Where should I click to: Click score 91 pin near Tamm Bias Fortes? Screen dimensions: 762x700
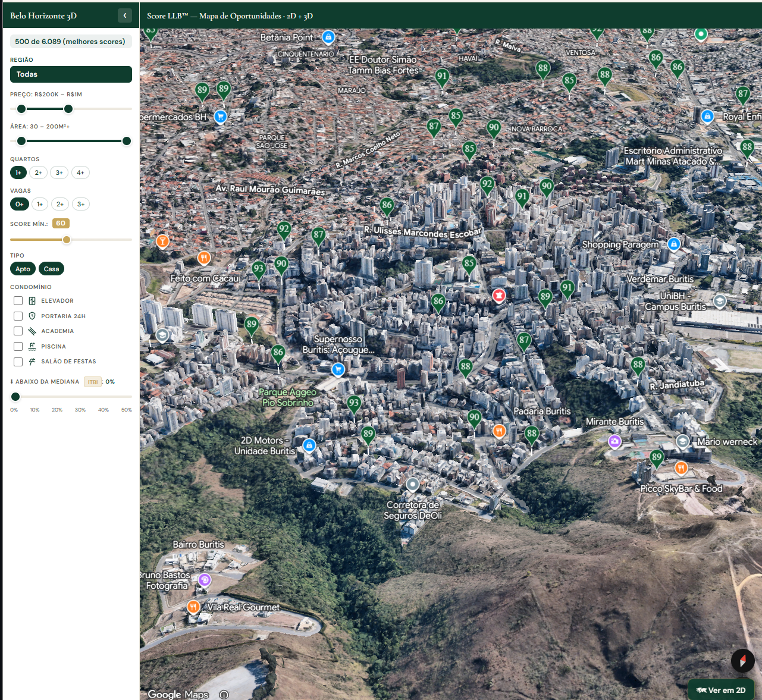[442, 77]
